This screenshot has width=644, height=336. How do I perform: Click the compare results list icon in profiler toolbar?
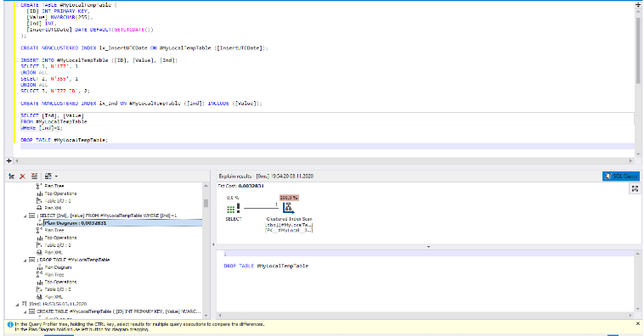[34, 176]
